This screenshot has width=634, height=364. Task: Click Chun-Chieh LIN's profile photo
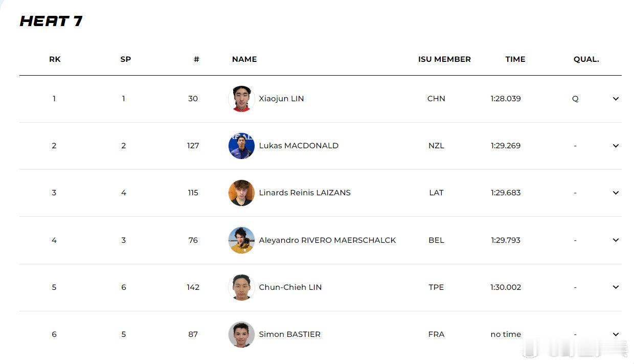click(241, 287)
